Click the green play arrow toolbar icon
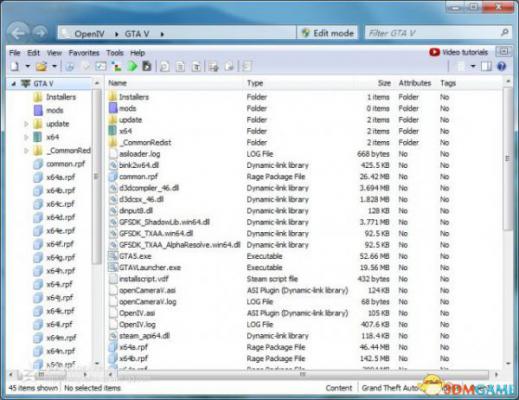519x400 pixels. (132, 66)
